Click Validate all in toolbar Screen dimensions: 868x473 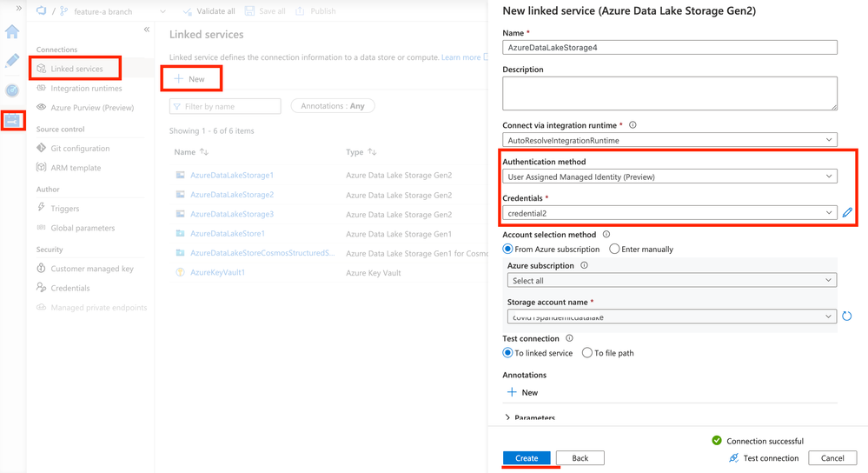pyautogui.click(x=209, y=11)
